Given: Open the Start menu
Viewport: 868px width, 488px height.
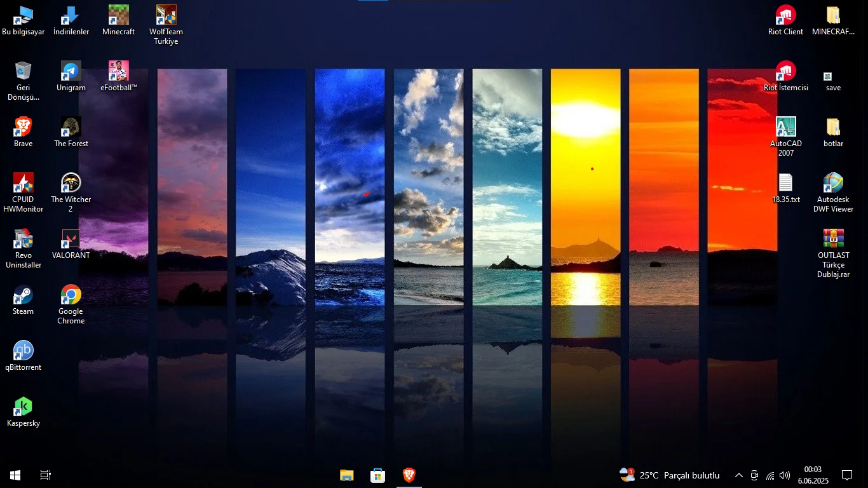Looking at the screenshot, I should click(14, 475).
